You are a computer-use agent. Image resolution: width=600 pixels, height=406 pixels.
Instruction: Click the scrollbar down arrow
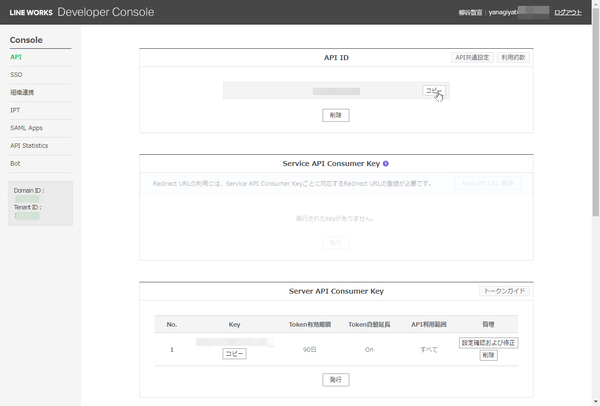click(x=596, y=402)
